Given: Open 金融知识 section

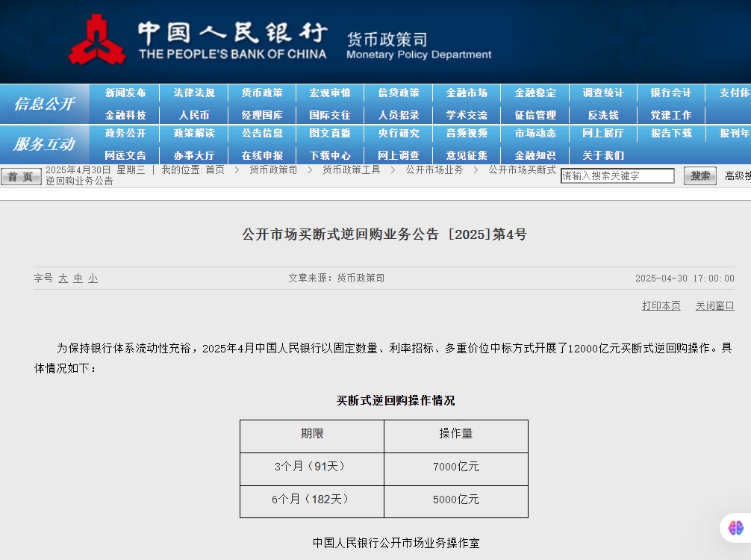Looking at the screenshot, I should 535,156.
